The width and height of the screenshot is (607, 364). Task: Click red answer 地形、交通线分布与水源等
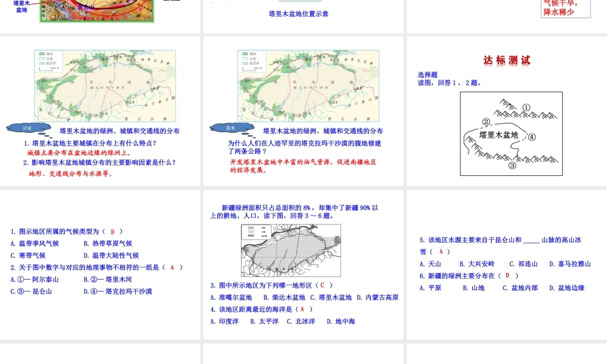[x=71, y=174]
